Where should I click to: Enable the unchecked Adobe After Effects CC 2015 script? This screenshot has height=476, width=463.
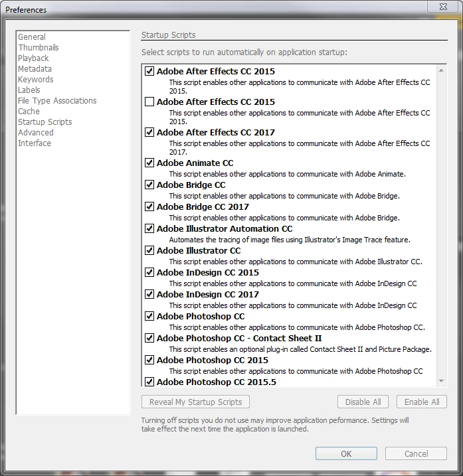pyautogui.click(x=149, y=102)
